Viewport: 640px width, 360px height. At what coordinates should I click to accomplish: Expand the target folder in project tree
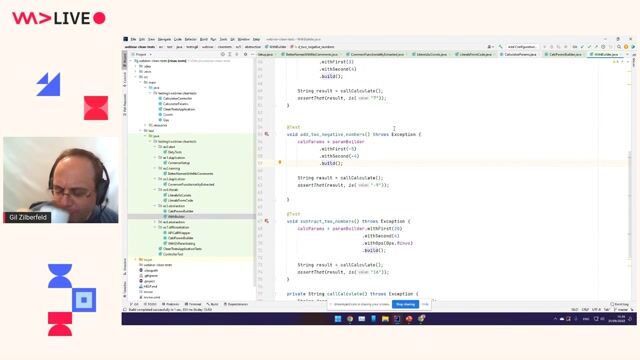coord(136,260)
